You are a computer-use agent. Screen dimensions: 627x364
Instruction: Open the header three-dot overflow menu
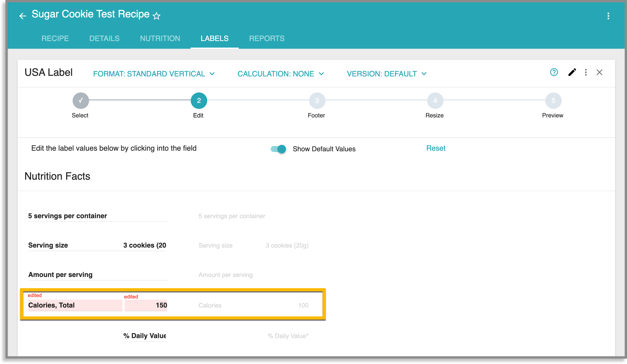coord(608,16)
